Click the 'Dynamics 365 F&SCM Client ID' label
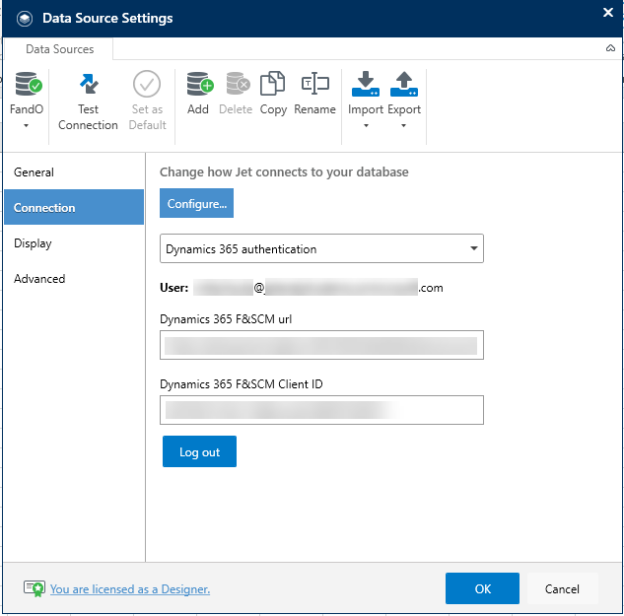This screenshot has height=616, width=624. pos(241,384)
